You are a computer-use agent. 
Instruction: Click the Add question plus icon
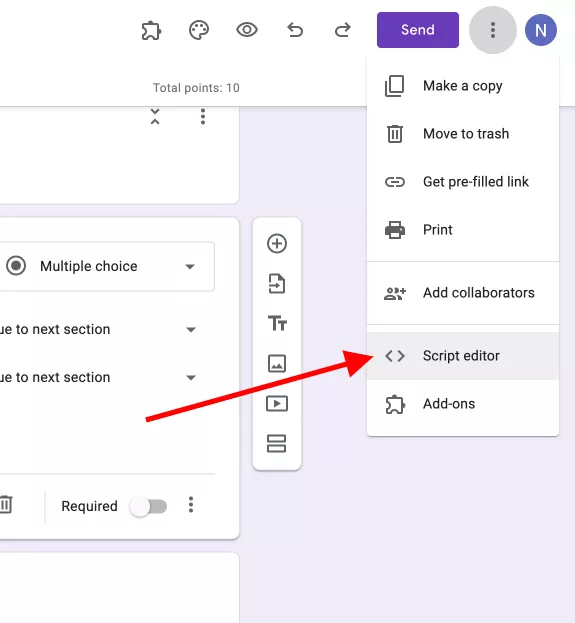(x=277, y=244)
